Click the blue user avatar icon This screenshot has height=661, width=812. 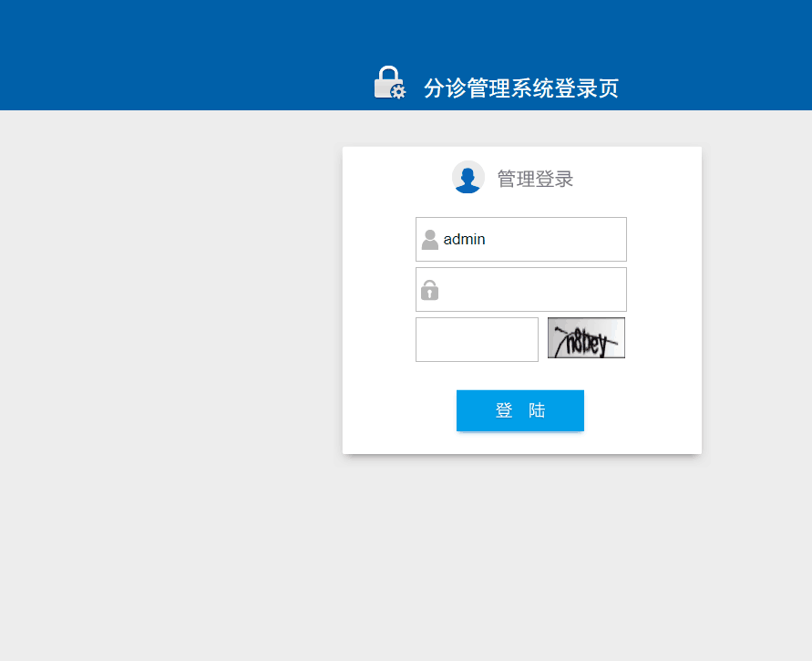[x=468, y=177]
